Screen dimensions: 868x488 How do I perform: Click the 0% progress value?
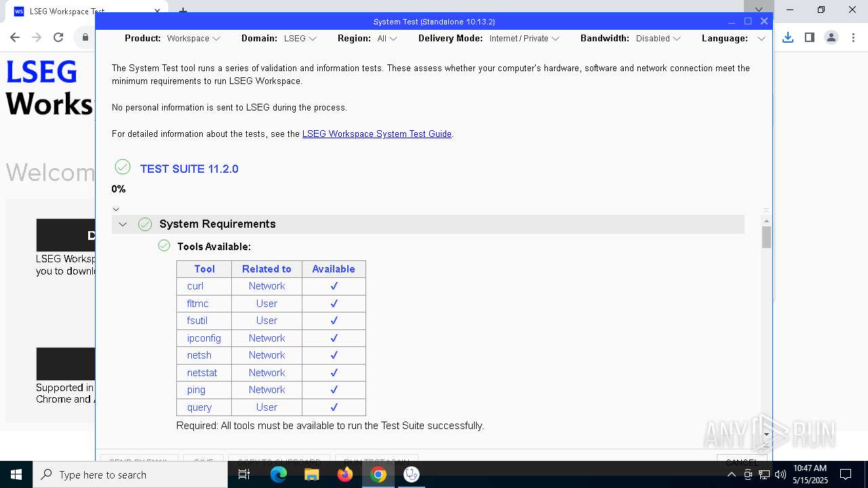pyautogui.click(x=119, y=189)
